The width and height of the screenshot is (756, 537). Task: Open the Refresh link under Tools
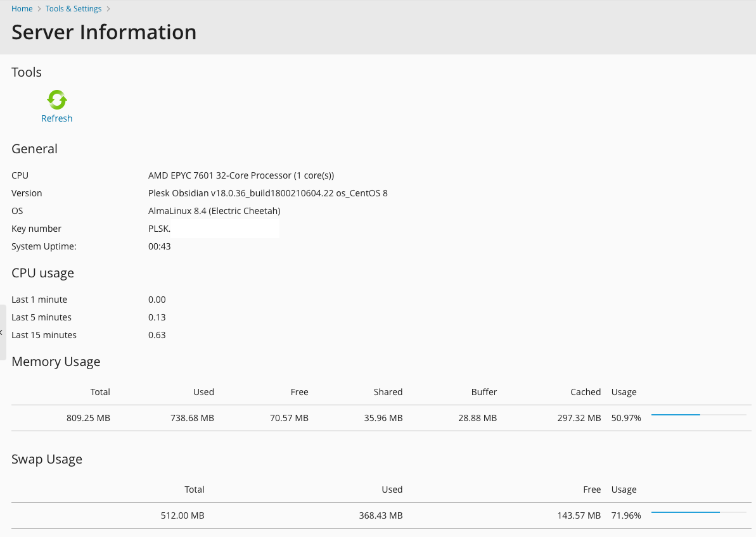pyautogui.click(x=57, y=118)
